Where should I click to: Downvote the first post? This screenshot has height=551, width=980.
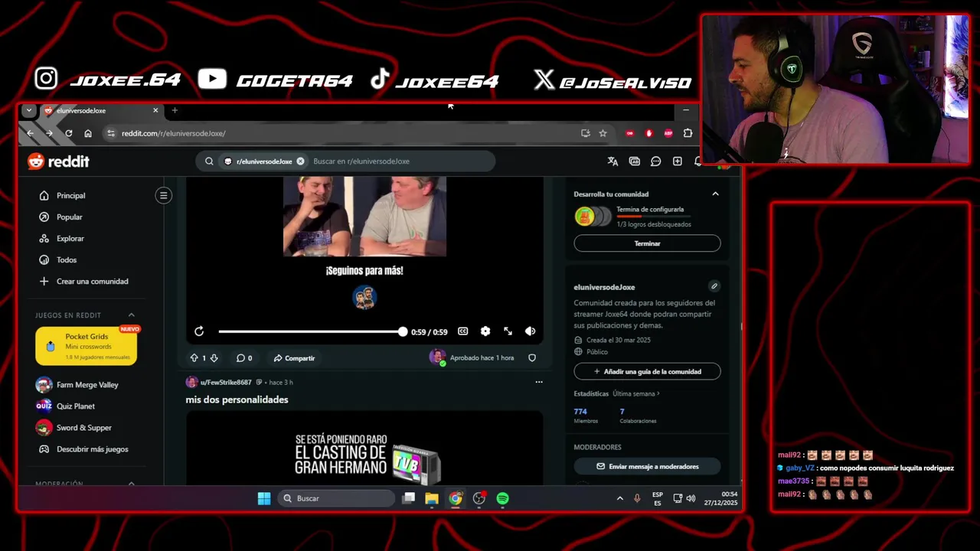[214, 358]
